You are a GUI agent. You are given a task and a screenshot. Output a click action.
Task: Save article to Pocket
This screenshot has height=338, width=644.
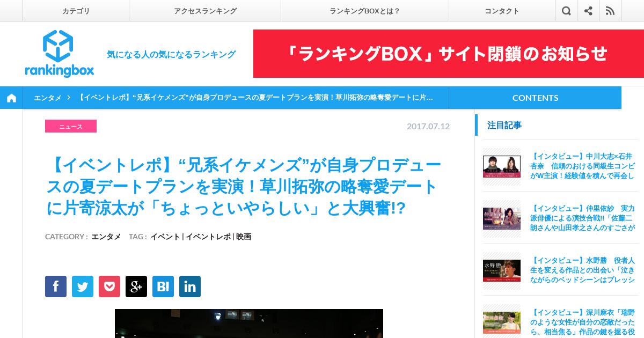(x=109, y=286)
